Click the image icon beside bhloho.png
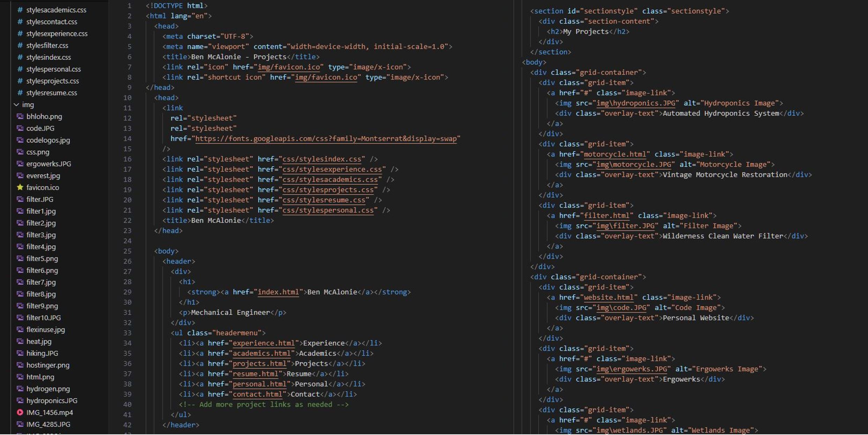The width and height of the screenshot is (868, 435). point(20,116)
